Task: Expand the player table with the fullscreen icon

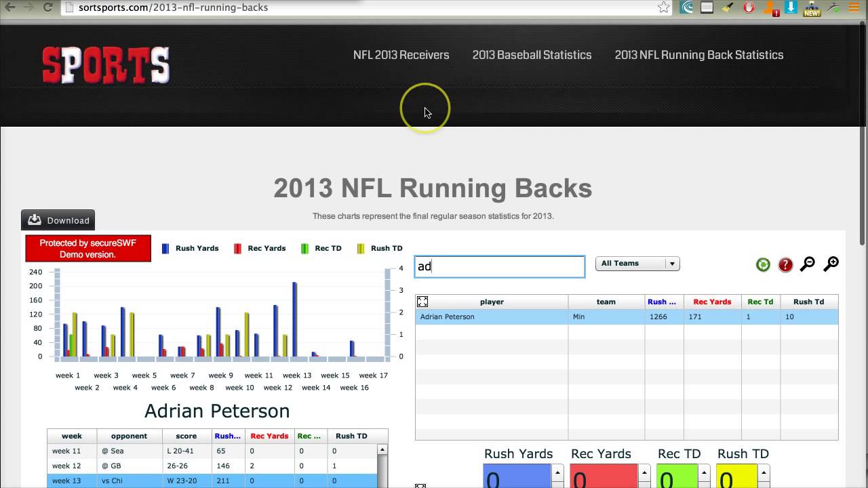Action: [422, 302]
